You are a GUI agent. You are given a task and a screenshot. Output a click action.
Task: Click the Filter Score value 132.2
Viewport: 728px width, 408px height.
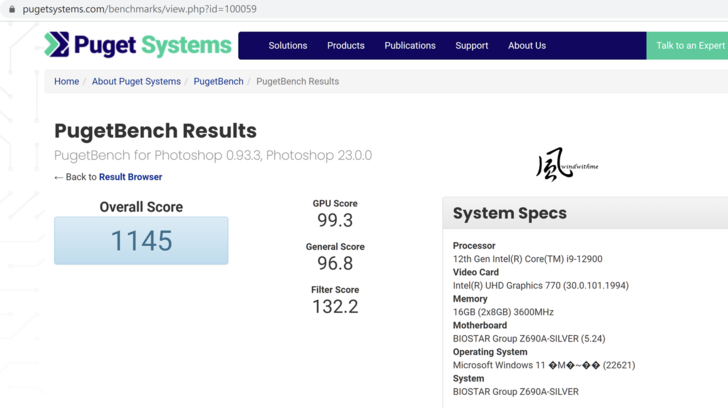(x=335, y=307)
